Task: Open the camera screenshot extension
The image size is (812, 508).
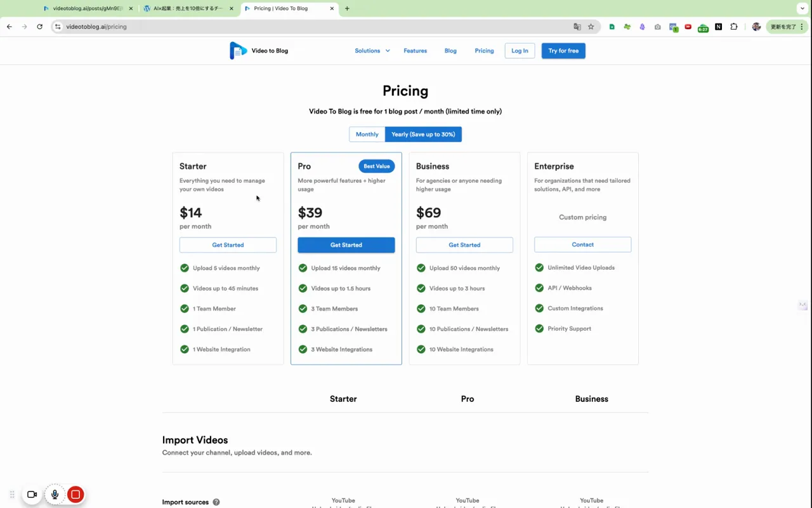Action: (x=657, y=27)
